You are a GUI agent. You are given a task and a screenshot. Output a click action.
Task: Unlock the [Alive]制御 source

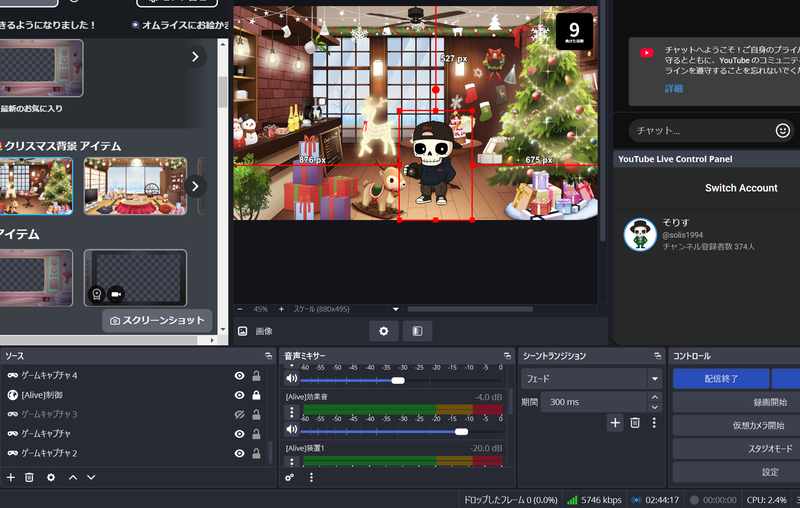click(x=256, y=395)
